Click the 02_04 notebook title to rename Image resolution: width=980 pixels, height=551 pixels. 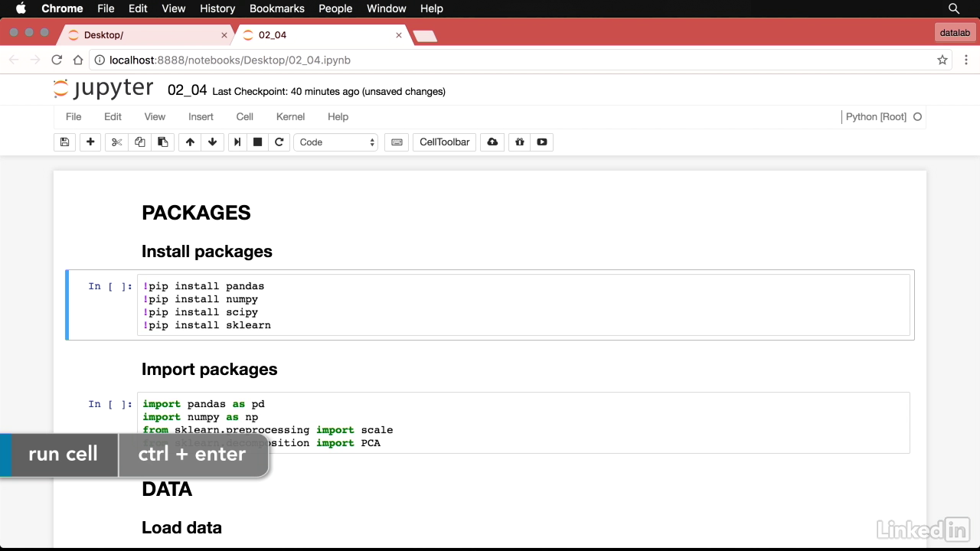[187, 90]
